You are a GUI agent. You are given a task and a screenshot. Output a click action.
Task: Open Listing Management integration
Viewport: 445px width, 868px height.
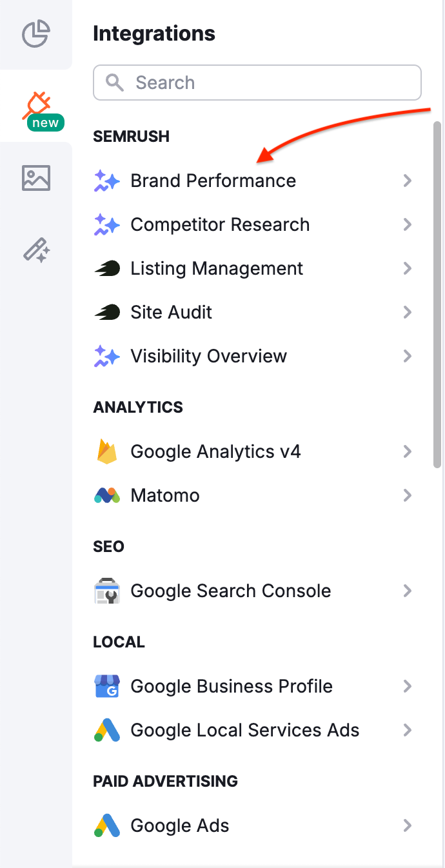216,268
